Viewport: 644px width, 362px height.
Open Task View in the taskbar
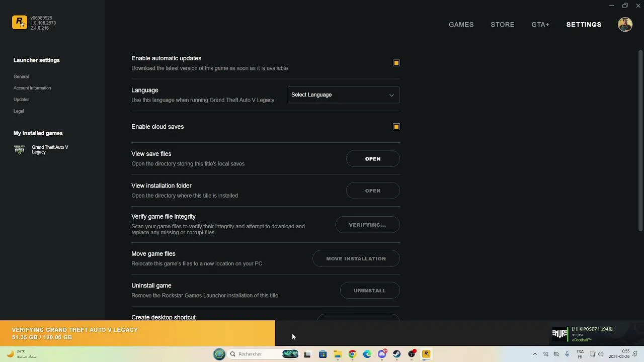307,354
